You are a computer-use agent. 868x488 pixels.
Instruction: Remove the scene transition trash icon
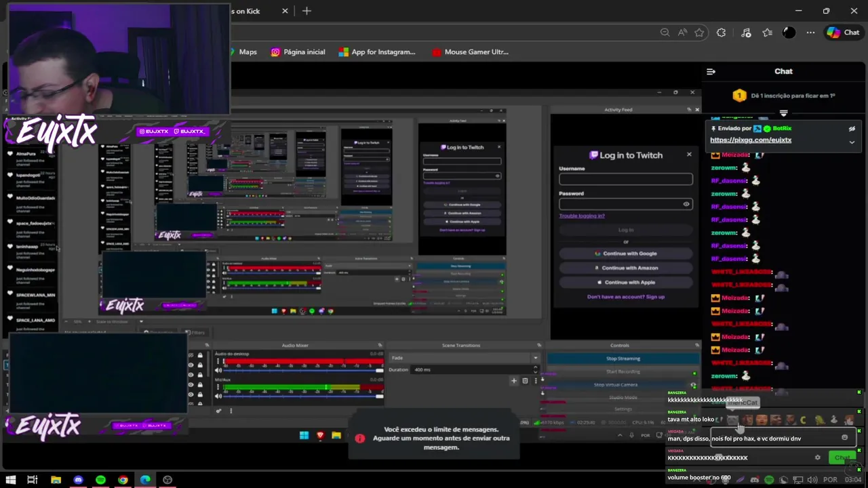525,381
